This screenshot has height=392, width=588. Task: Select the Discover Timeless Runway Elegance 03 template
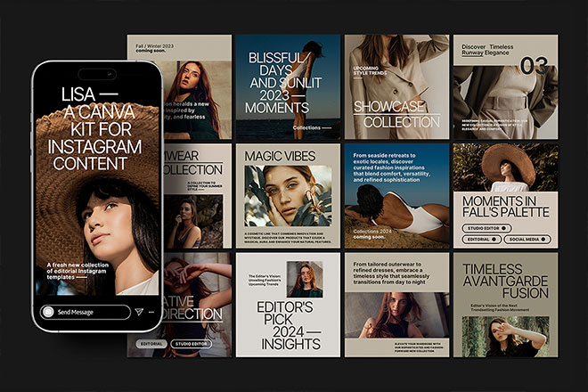(x=505, y=87)
